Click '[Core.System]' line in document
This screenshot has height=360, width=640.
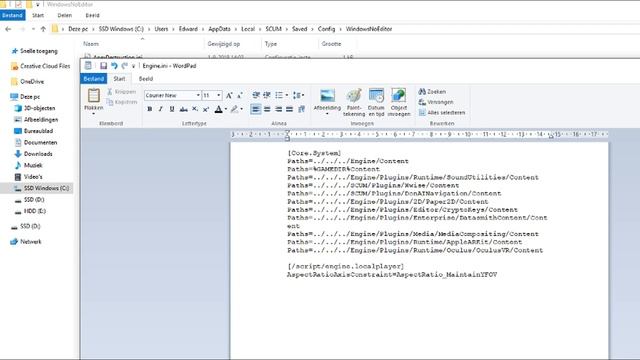coord(314,153)
